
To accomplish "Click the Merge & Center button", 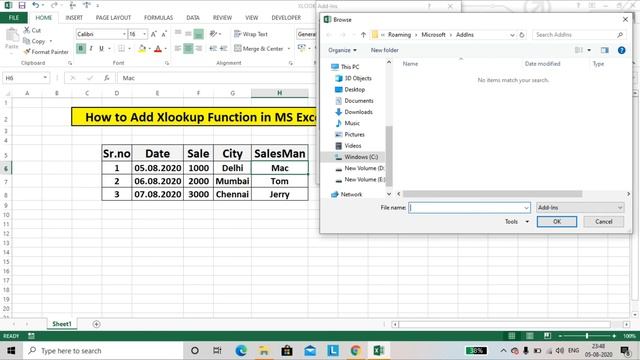I will (x=259, y=49).
